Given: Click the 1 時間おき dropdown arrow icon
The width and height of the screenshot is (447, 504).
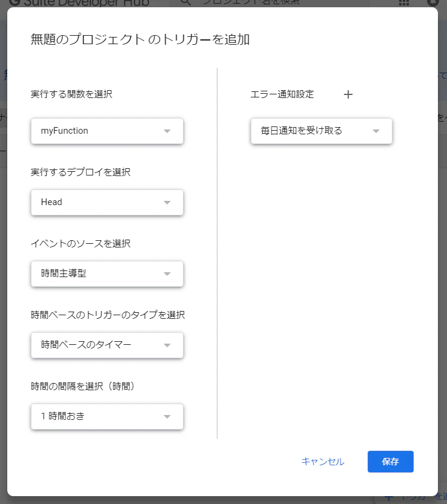Looking at the screenshot, I should click(x=167, y=416).
